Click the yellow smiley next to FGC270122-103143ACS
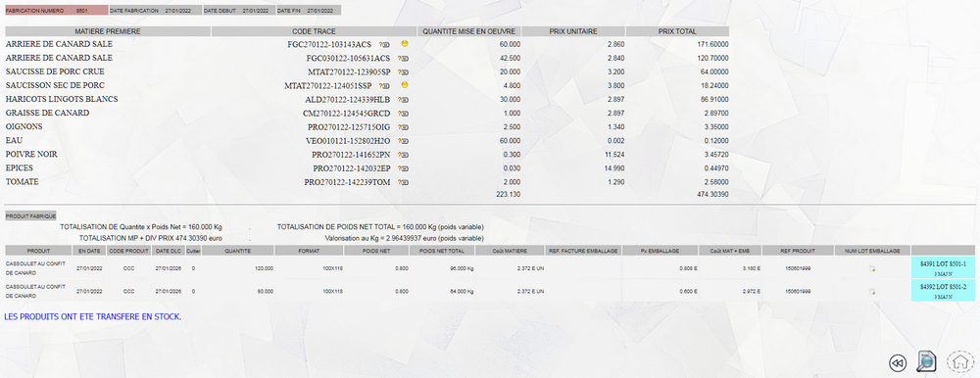The height and width of the screenshot is (378, 980). 405,44
